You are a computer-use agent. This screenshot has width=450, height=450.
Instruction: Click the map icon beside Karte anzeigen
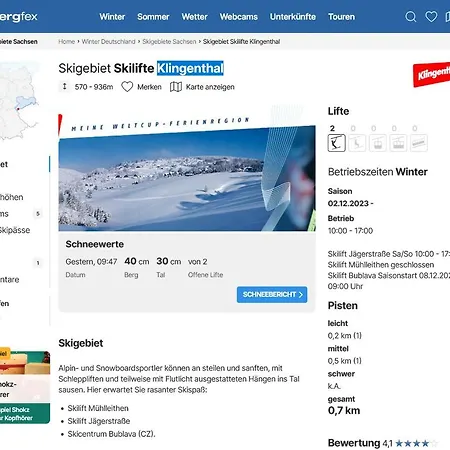point(176,87)
